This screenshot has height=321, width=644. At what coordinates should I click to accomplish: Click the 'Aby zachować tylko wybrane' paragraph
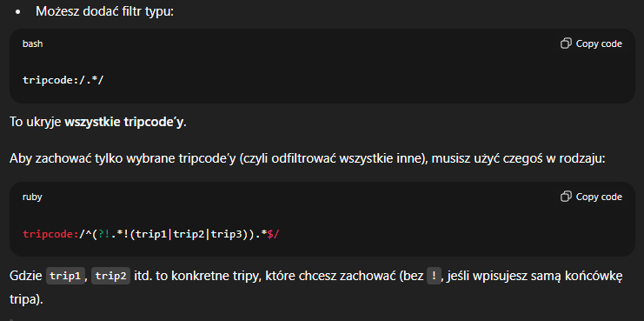pos(307,158)
